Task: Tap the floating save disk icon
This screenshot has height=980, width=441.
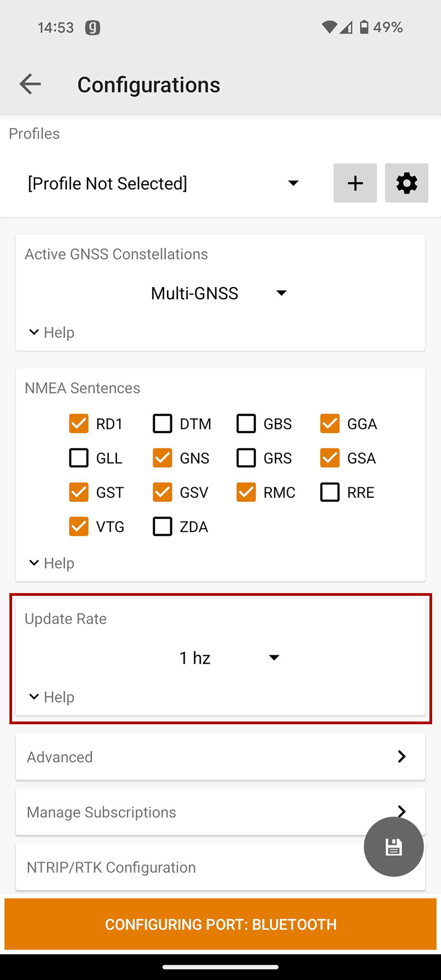Action: [x=394, y=847]
